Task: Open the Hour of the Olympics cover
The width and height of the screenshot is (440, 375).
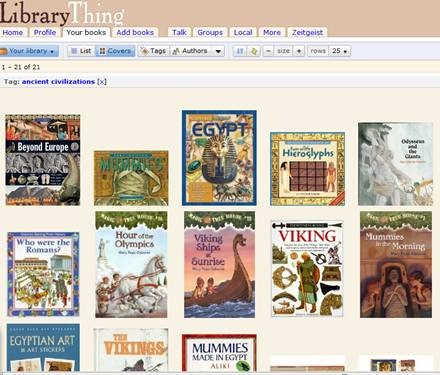Action: pos(131,264)
